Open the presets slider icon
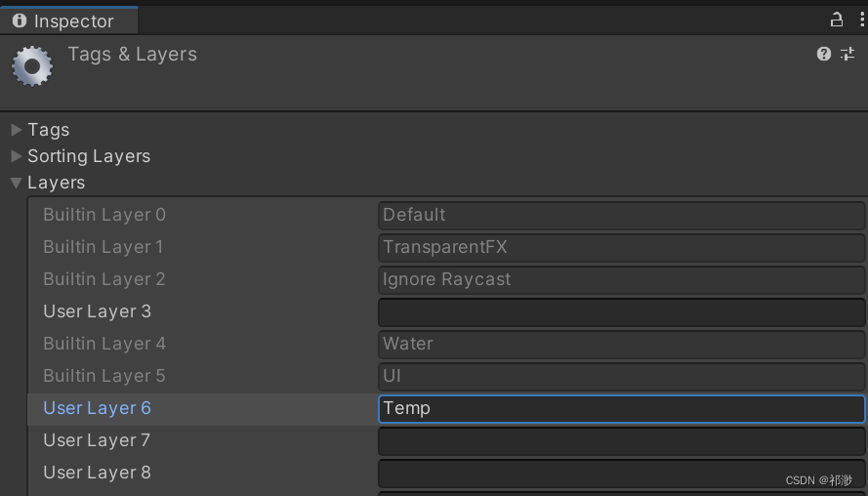Viewport: 868px width, 496px height. [x=847, y=54]
